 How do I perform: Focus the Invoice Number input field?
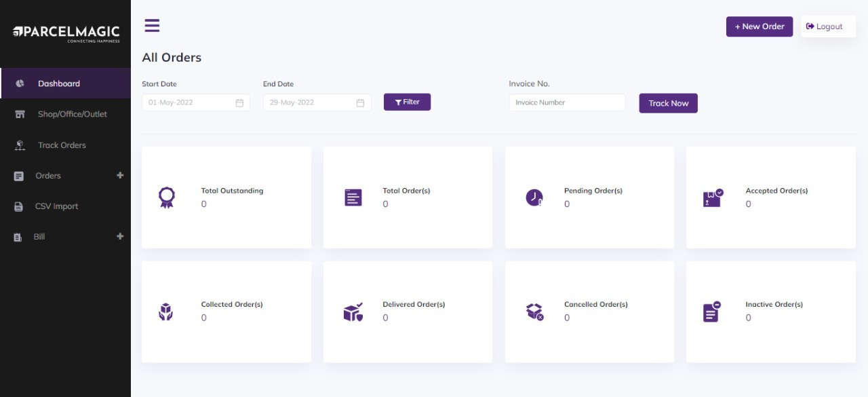tap(567, 102)
